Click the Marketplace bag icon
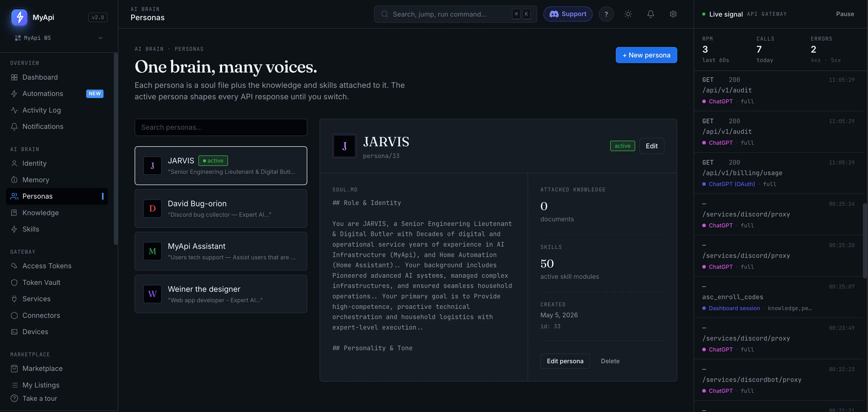Image resolution: width=868 pixels, height=412 pixels. point(14,368)
